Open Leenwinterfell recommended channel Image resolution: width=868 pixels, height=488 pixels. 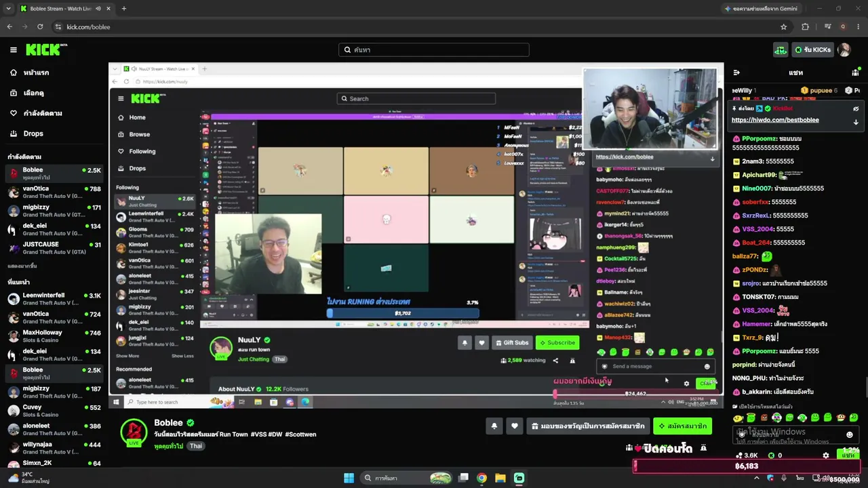pos(54,299)
